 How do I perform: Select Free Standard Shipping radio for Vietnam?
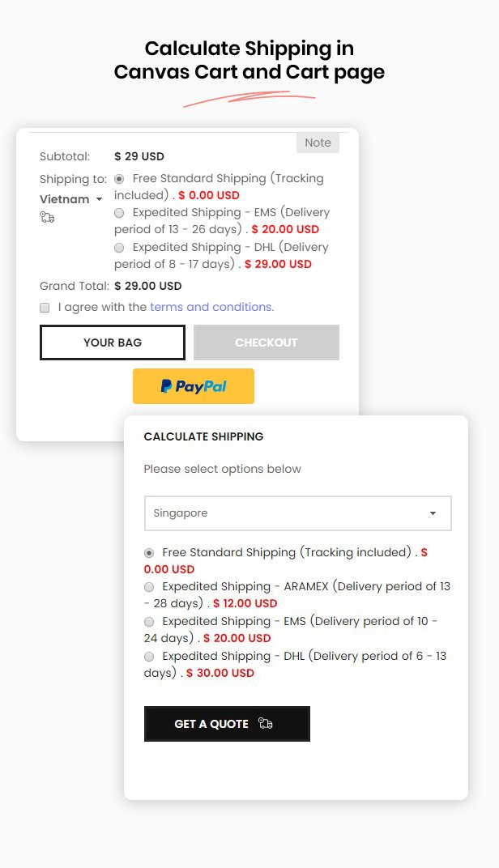point(119,179)
